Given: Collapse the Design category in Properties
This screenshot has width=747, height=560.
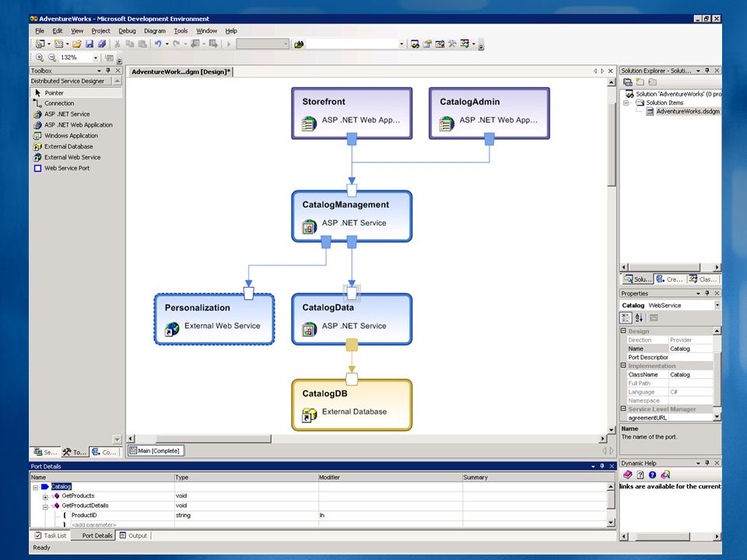Looking at the screenshot, I should pyautogui.click(x=623, y=331).
